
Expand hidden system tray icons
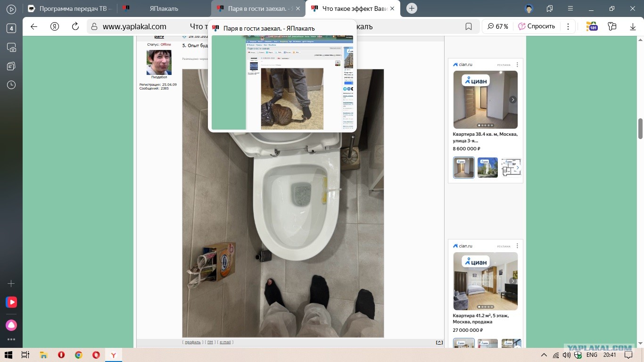[x=544, y=355]
